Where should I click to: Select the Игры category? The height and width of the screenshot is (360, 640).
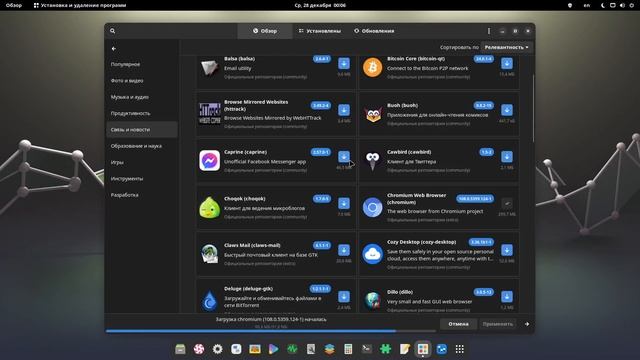tap(142, 162)
